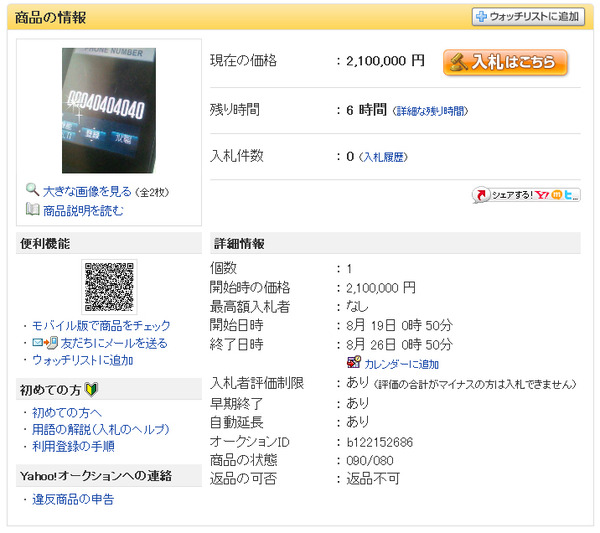Open 利用登録の手順 link
The height and width of the screenshot is (533, 600).
[x=73, y=446]
